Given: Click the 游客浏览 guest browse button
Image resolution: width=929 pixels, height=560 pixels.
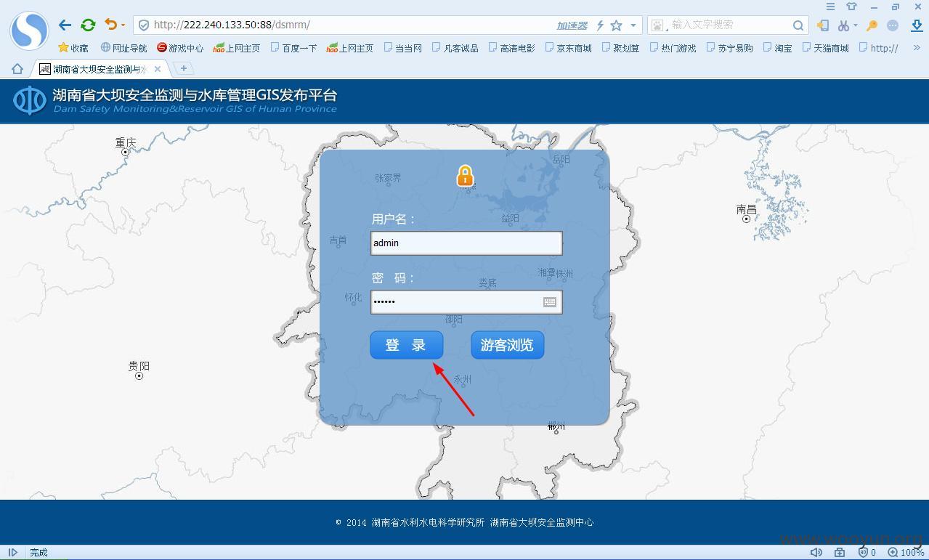Looking at the screenshot, I should tap(507, 345).
